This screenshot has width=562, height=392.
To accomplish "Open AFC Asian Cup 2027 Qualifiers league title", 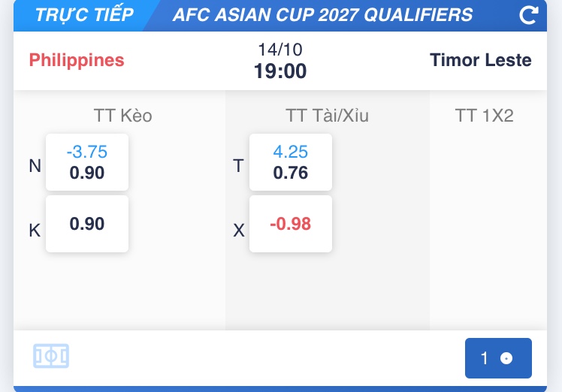I will pyautogui.click(x=322, y=15).
